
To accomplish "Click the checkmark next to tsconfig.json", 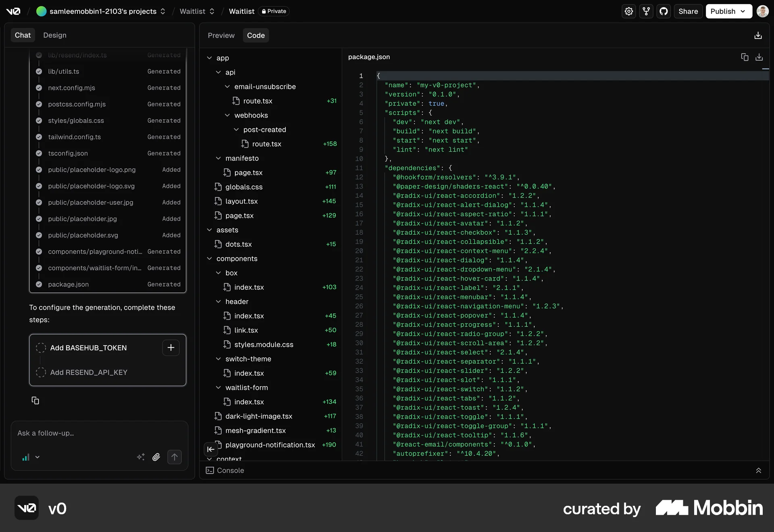I will click(x=39, y=154).
